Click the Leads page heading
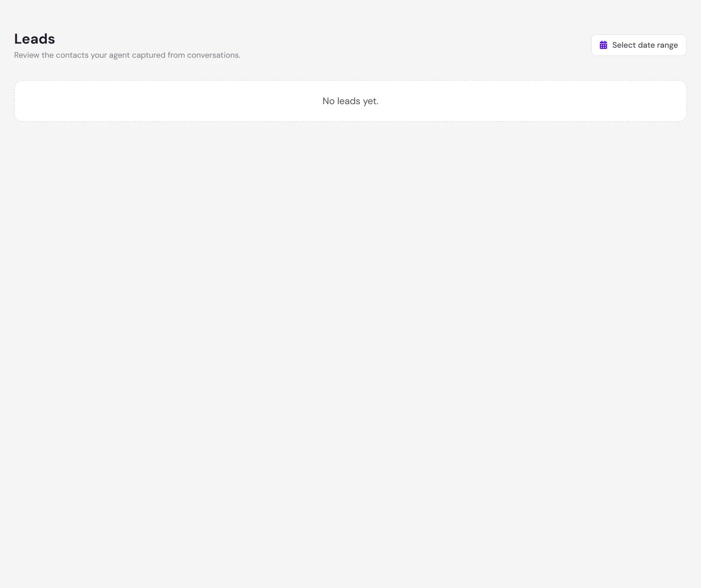The height and width of the screenshot is (588, 701). coord(35,39)
